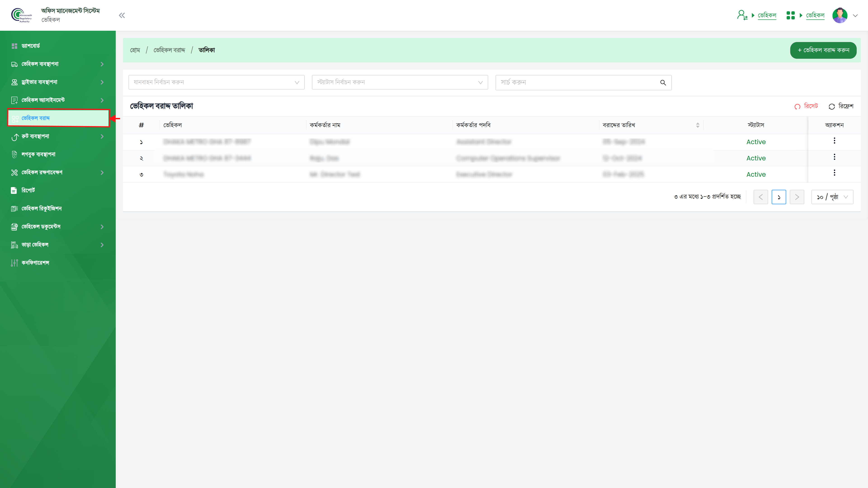Expand user profile menu chevron
This screenshot has height=488, width=868.
[x=855, y=16]
